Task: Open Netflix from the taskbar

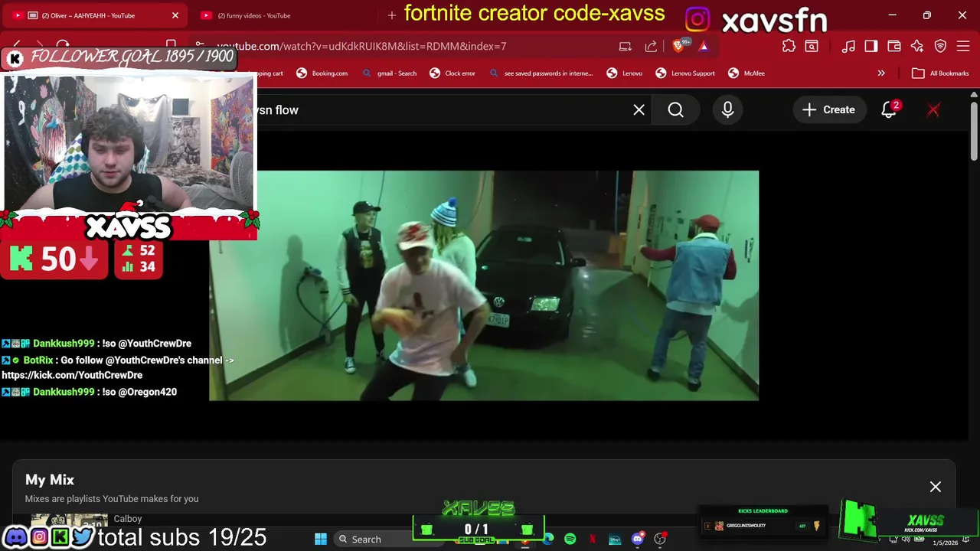Action: click(593, 539)
